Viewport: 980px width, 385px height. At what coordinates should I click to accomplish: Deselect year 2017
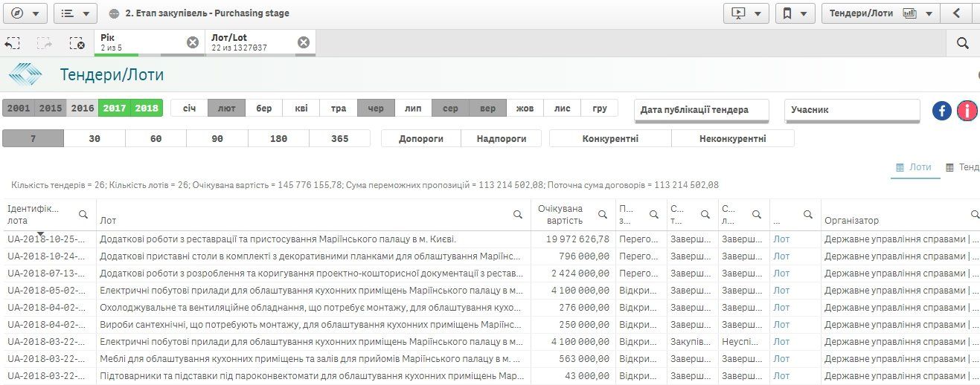coord(115,108)
